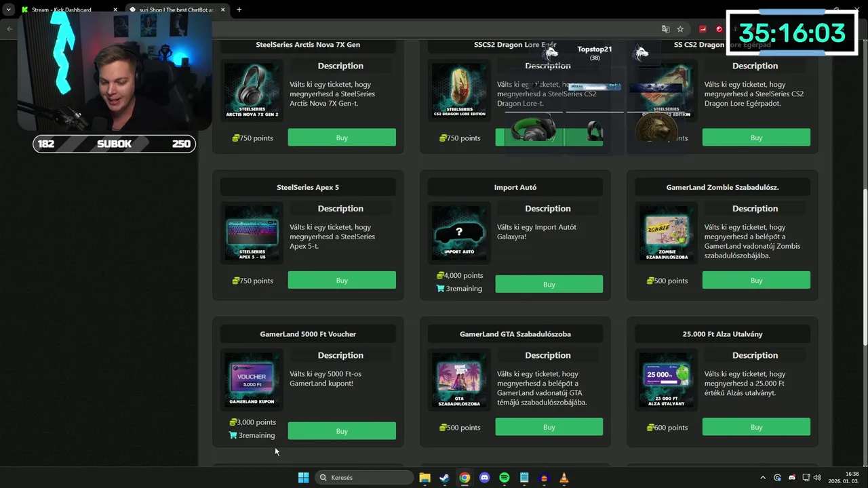Screen dimensions: 868x488
Task: Open the volume control in the tray
Action: (817, 477)
